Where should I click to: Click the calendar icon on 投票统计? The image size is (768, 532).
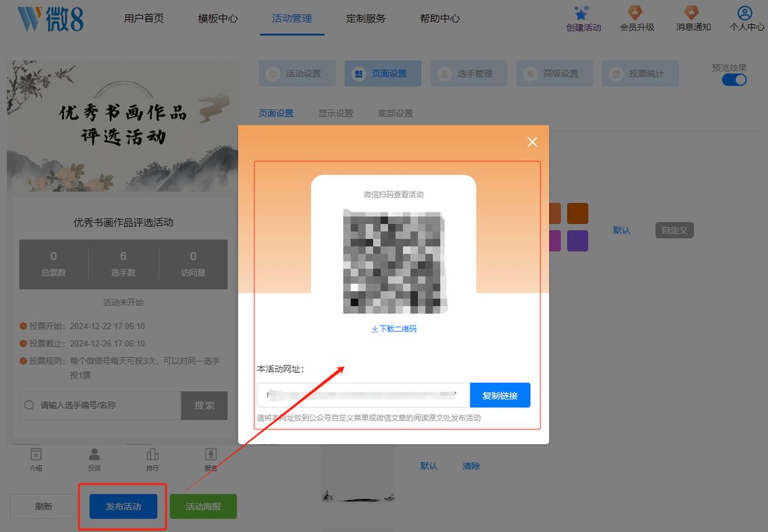[x=616, y=74]
